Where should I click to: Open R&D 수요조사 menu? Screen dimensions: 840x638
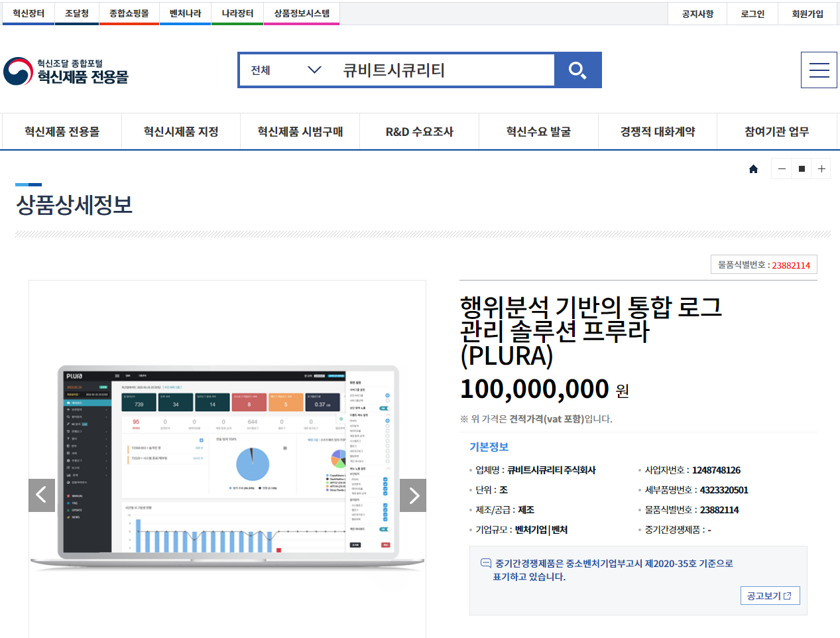click(x=420, y=131)
